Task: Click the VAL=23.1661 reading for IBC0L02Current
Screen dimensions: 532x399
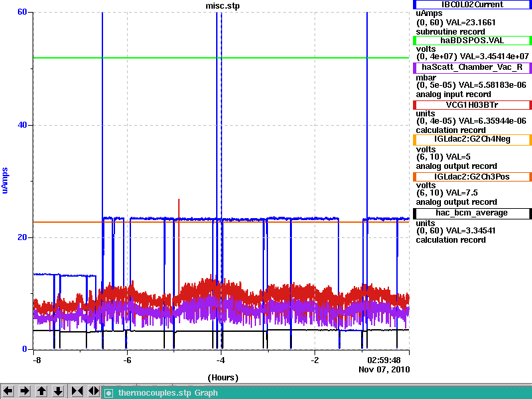Action: pyautogui.click(x=471, y=23)
